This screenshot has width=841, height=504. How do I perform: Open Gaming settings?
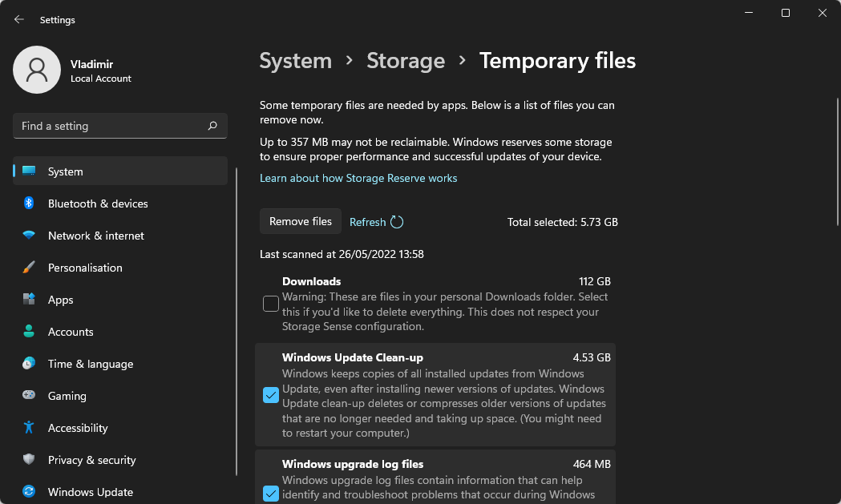(120, 395)
